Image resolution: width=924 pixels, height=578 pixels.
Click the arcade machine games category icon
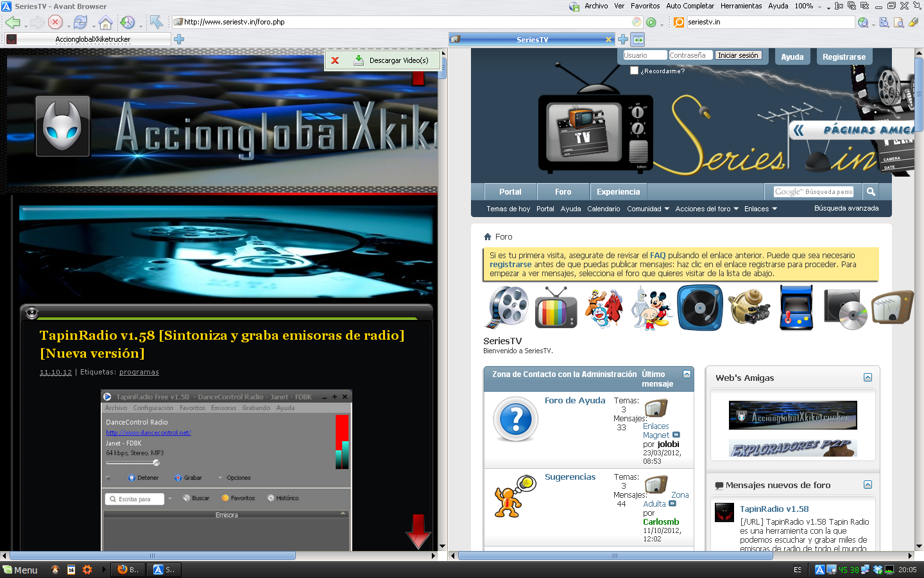[796, 308]
